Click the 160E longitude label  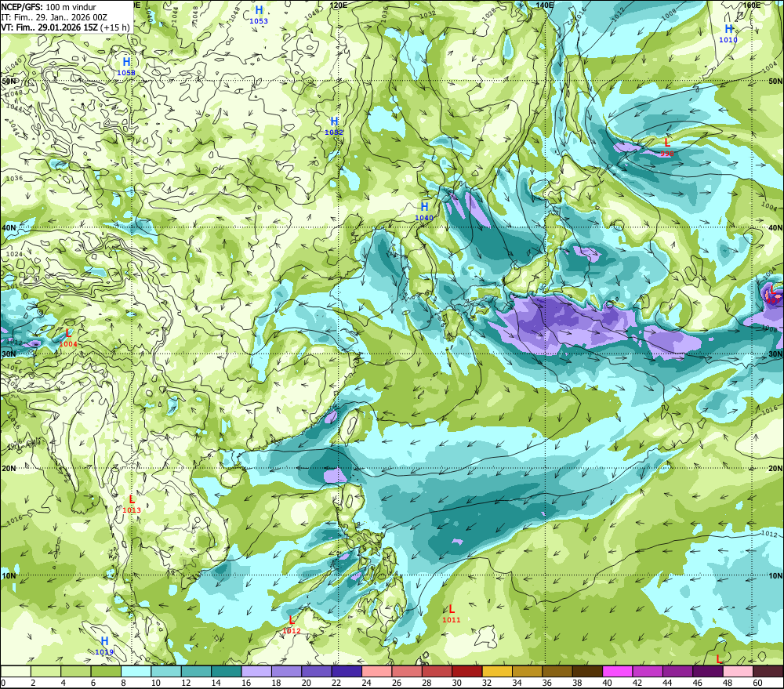click(x=751, y=5)
